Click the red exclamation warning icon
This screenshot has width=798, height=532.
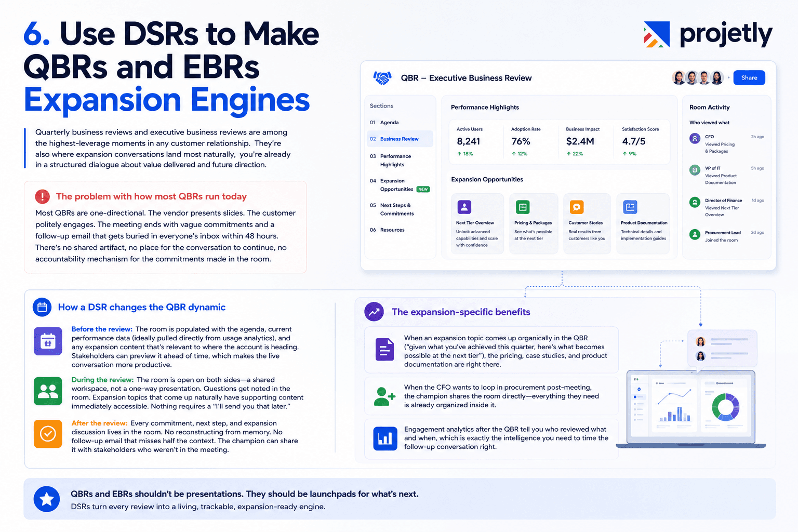(42, 196)
